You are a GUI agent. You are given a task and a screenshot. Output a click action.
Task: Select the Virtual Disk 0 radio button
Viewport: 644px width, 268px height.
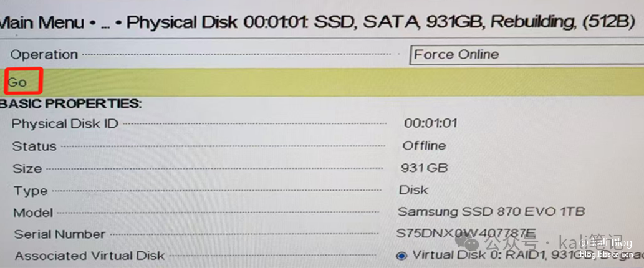pos(401,256)
